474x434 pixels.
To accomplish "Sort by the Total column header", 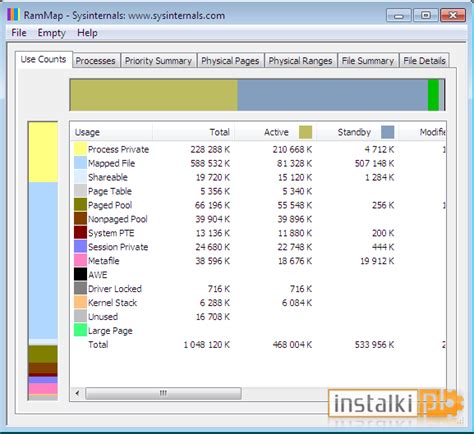I will tap(194, 132).
